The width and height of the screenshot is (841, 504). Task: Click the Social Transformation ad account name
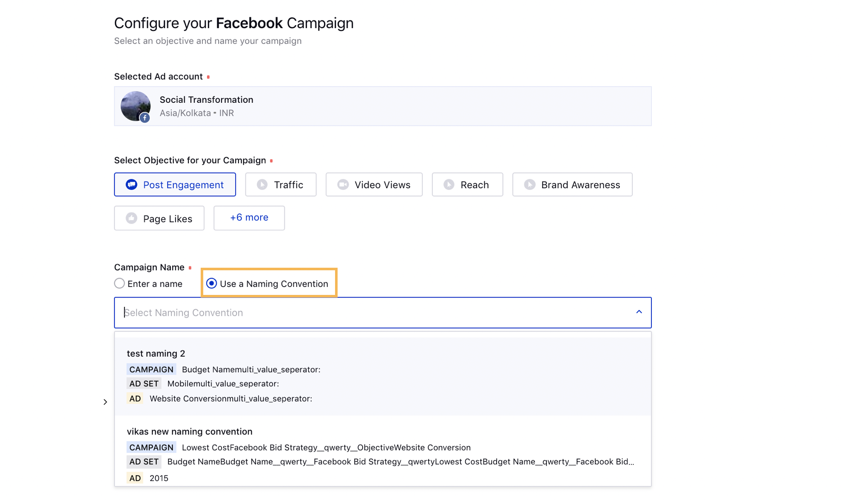coord(207,99)
